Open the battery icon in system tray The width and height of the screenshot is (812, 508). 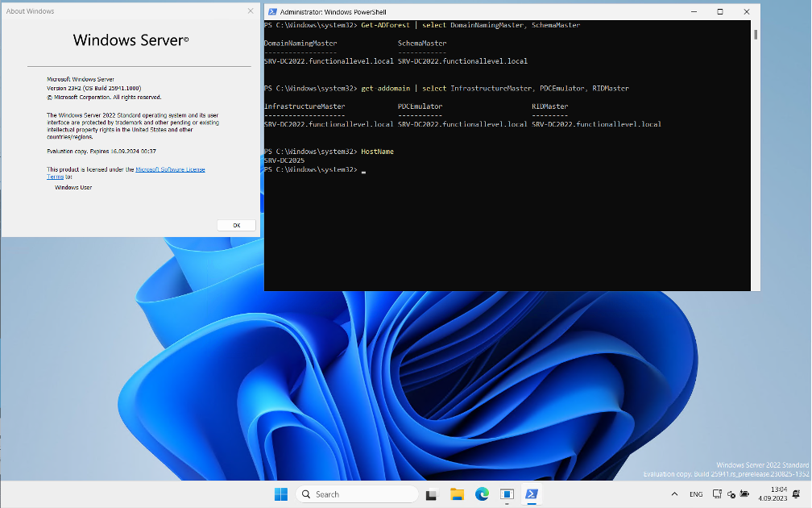(x=744, y=495)
